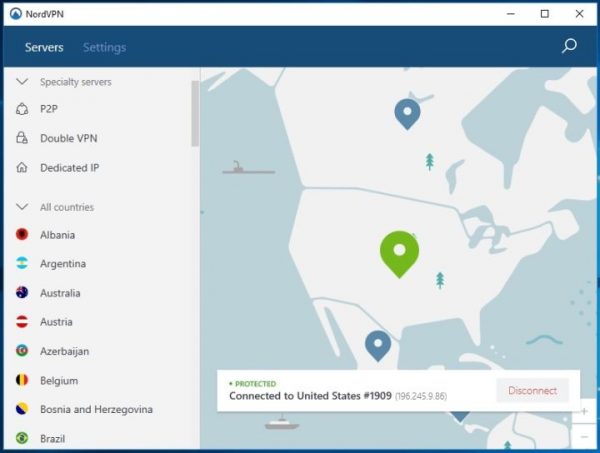Click the blue Canada map pin
The width and height of the screenshot is (600, 453).
click(408, 114)
